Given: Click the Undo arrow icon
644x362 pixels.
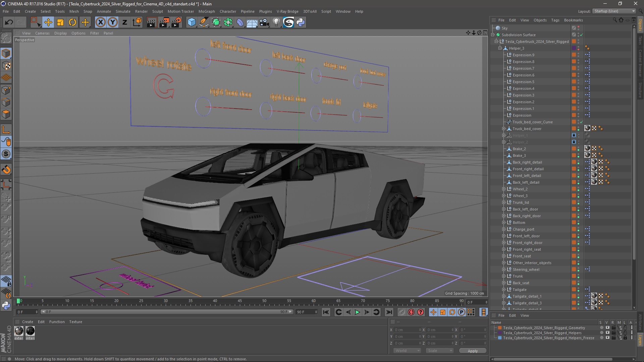Looking at the screenshot, I should (9, 22).
